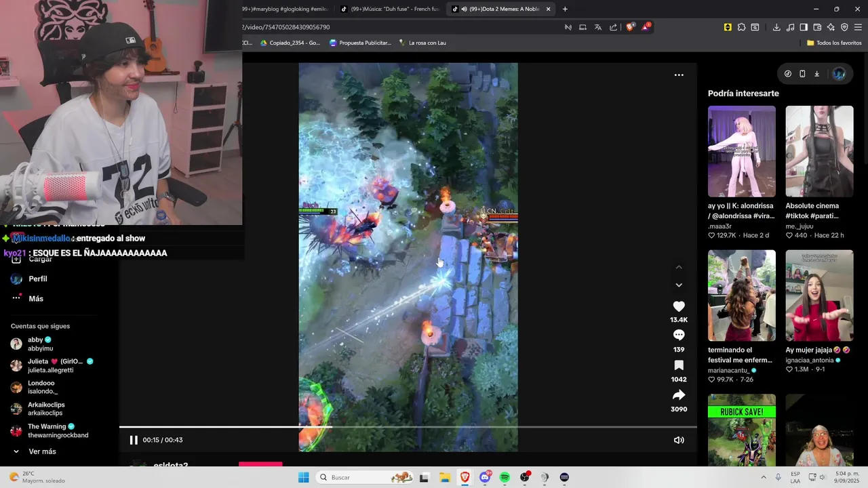The image size is (868, 488).
Task: Open Discord from the taskbar
Action: [484, 477]
